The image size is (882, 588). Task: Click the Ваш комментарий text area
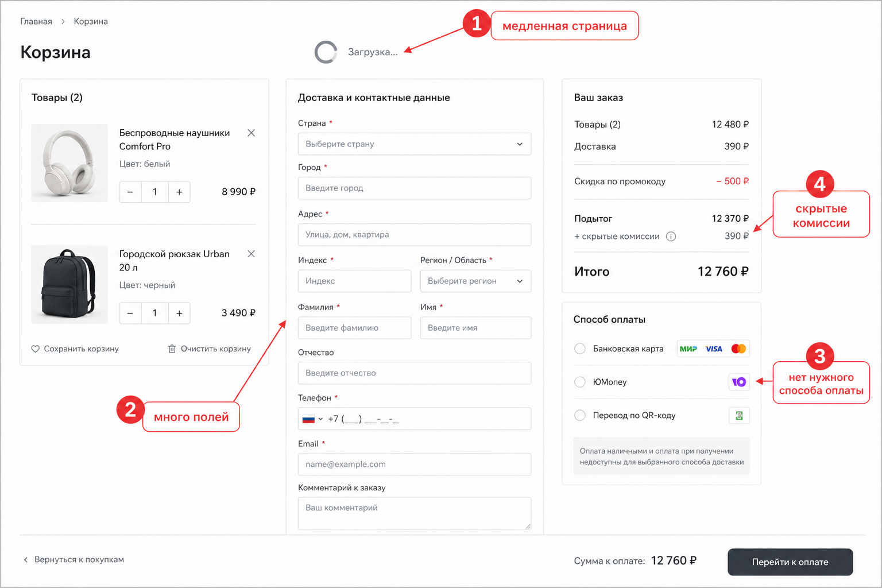[x=415, y=513]
